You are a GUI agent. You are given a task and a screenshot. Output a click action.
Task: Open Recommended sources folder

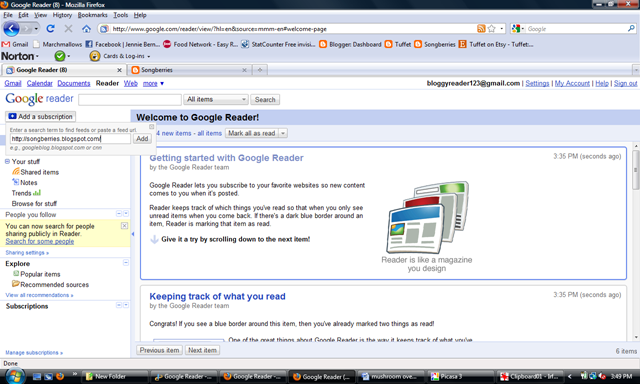coord(50,284)
